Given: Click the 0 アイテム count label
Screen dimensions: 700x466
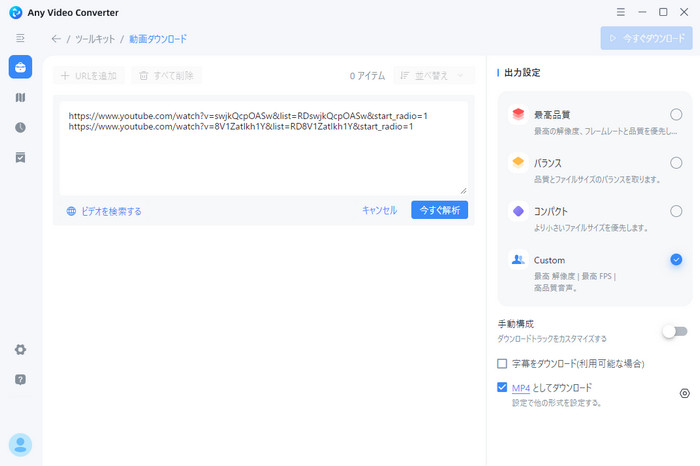Looking at the screenshot, I should (x=367, y=76).
